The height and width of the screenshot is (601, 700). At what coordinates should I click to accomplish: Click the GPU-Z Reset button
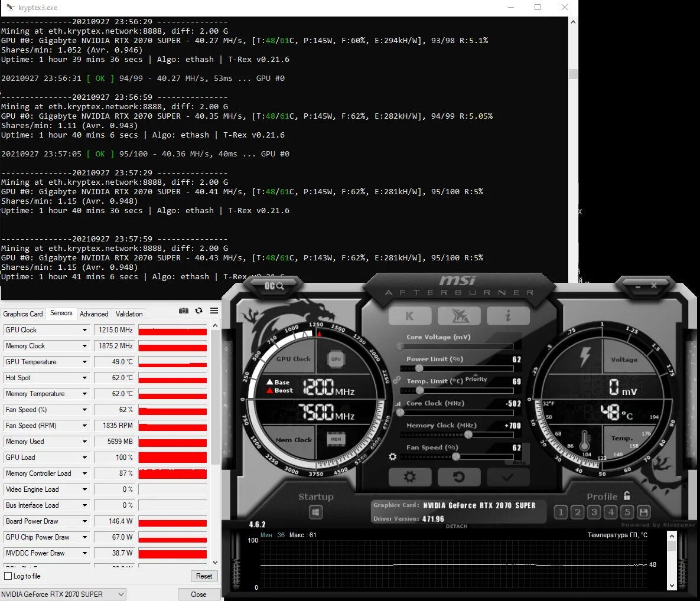[204, 576]
